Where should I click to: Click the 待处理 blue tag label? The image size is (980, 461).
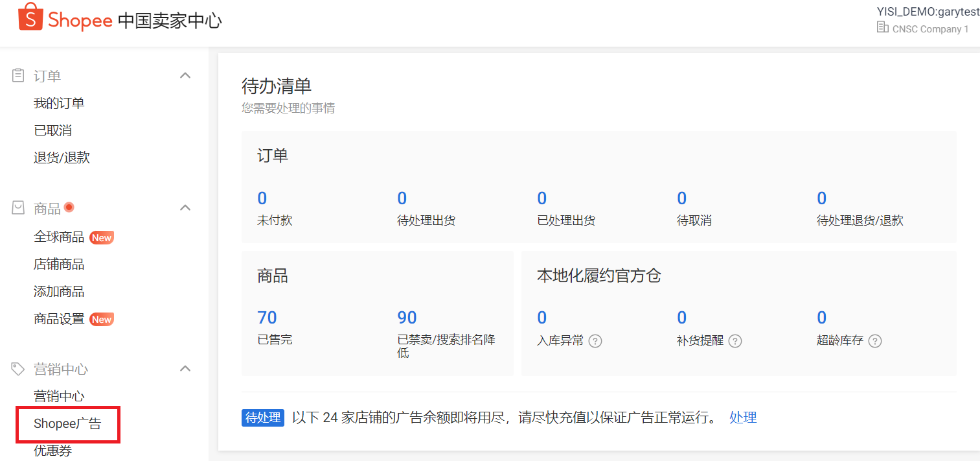263,418
